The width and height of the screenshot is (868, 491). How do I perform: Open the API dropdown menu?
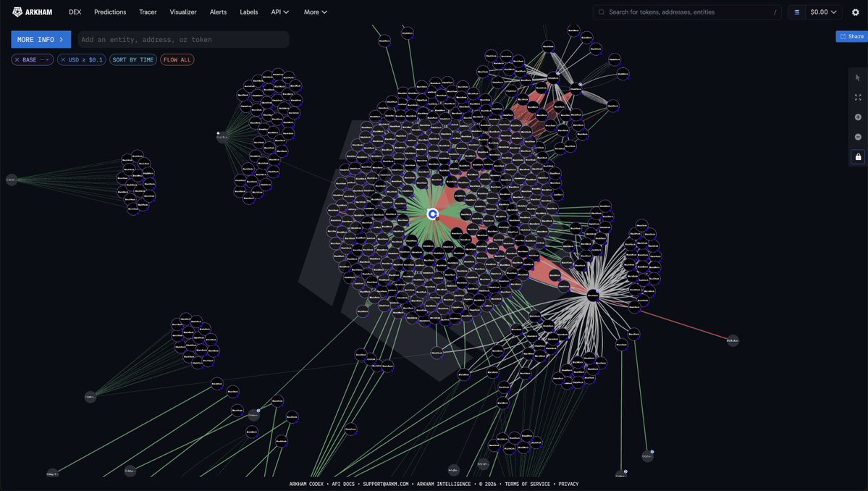pyautogui.click(x=280, y=12)
